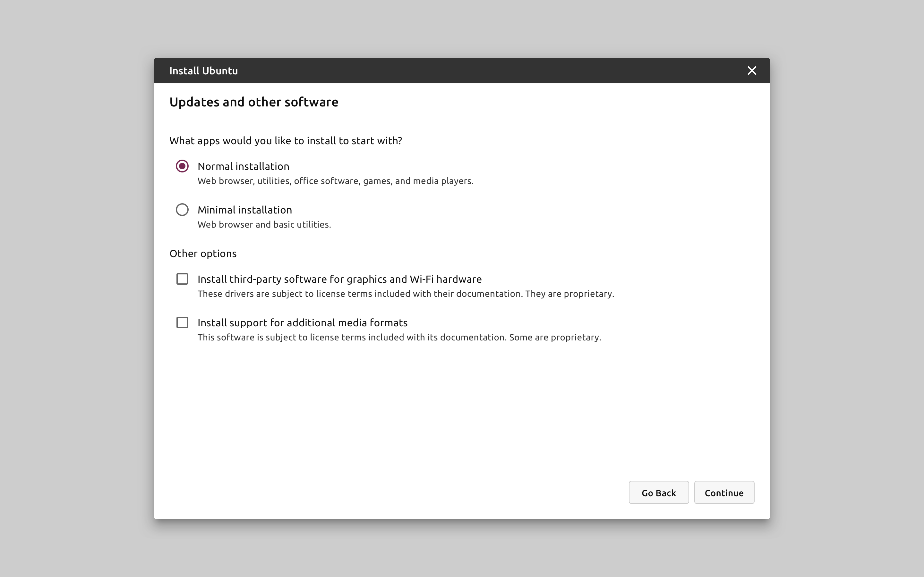Select the Normal installation radio button
Viewport: 924px width, 577px height.
(182, 166)
